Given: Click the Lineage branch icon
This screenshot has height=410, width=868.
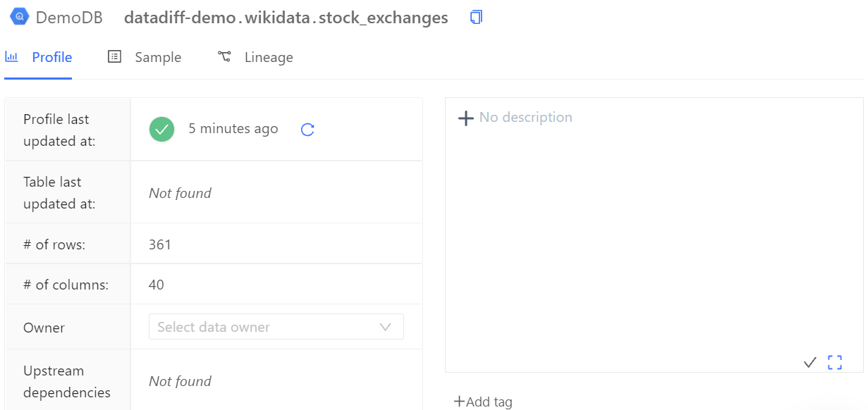Looking at the screenshot, I should (224, 56).
